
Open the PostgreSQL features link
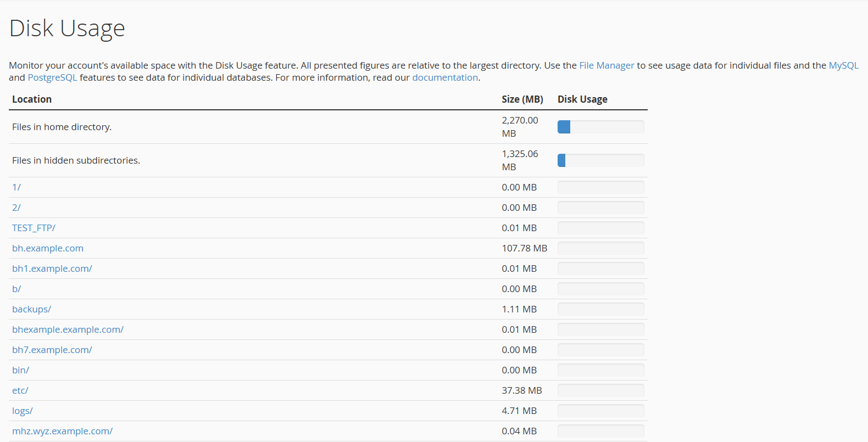tap(52, 77)
